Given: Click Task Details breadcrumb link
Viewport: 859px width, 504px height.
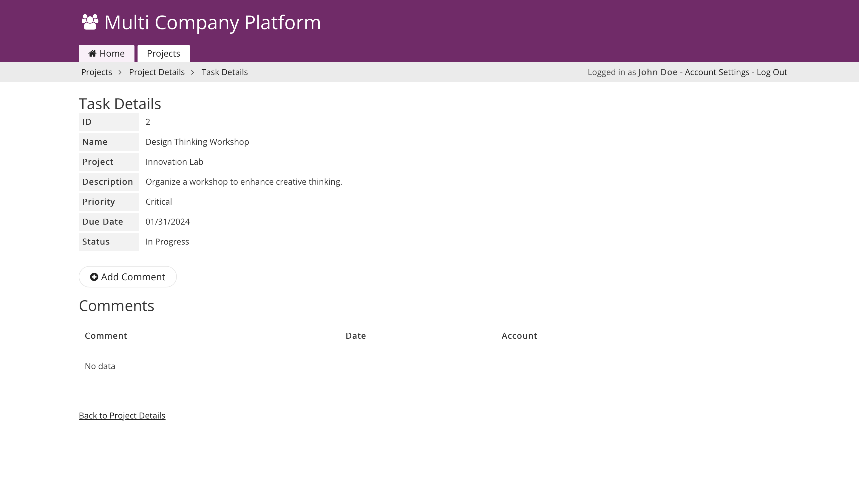Looking at the screenshot, I should (224, 72).
